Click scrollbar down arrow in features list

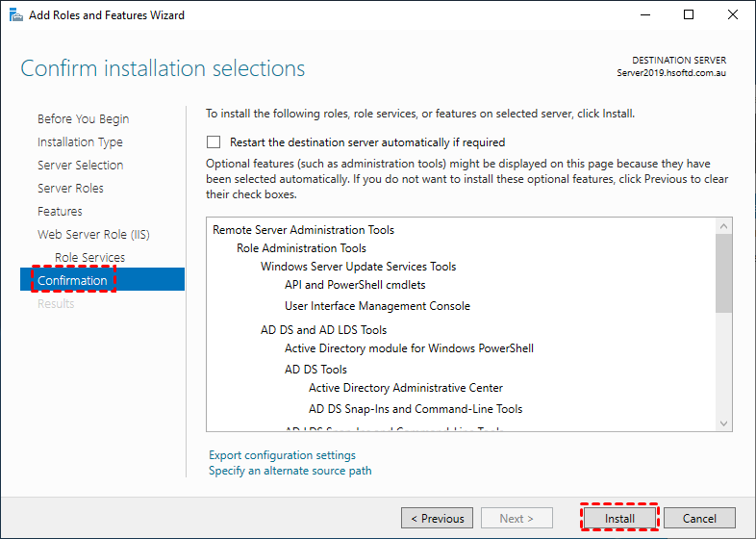point(724,423)
